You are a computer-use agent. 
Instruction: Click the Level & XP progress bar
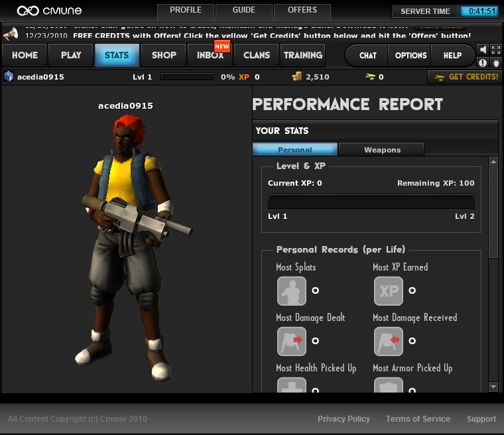(x=371, y=202)
